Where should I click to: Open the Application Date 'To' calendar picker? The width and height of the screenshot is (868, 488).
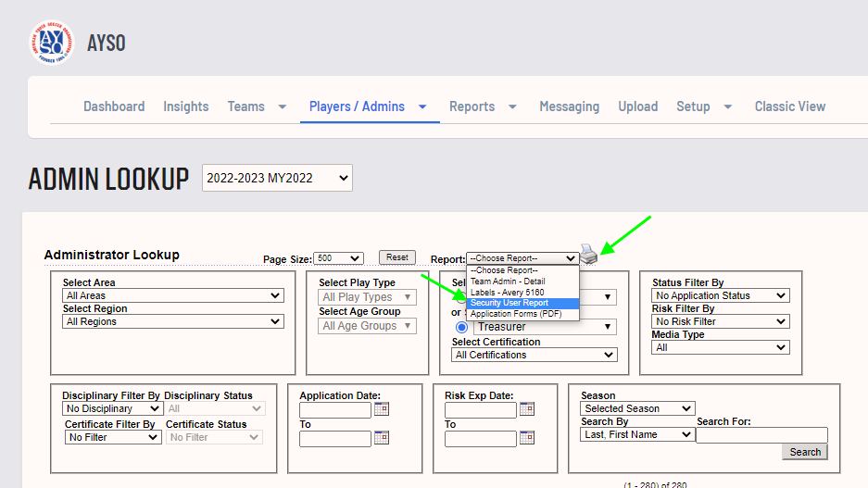click(x=382, y=438)
